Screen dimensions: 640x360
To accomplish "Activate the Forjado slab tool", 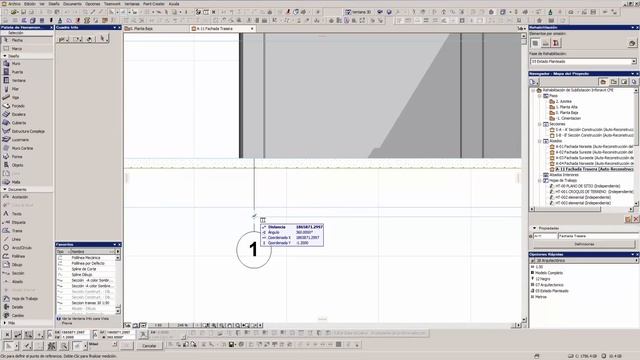I will tap(27, 106).
